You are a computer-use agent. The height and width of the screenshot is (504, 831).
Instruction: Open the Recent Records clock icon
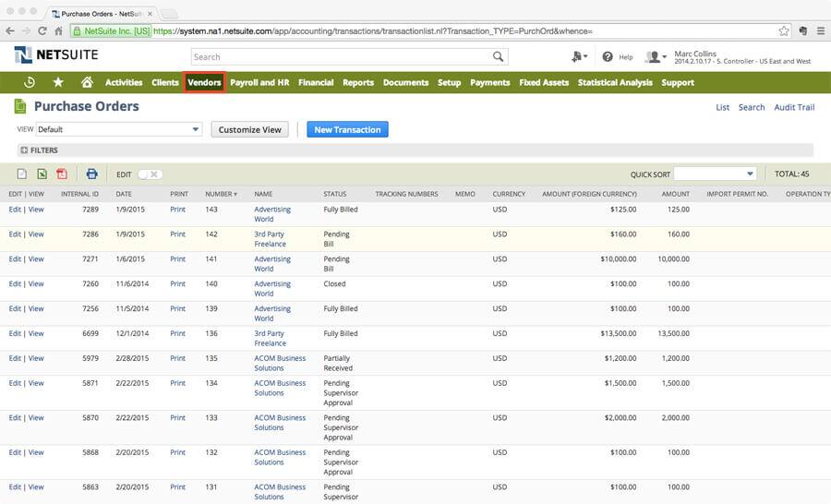coord(30,82)
